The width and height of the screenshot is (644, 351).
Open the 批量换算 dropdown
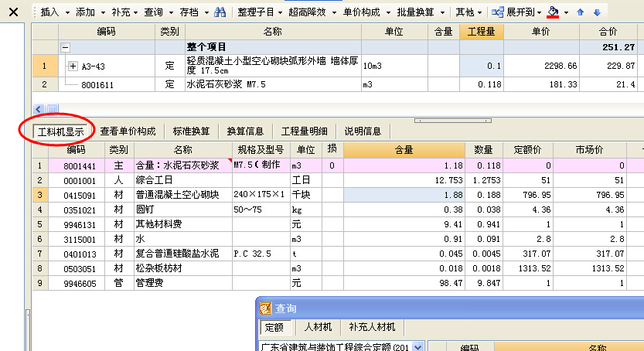[421, 12]
